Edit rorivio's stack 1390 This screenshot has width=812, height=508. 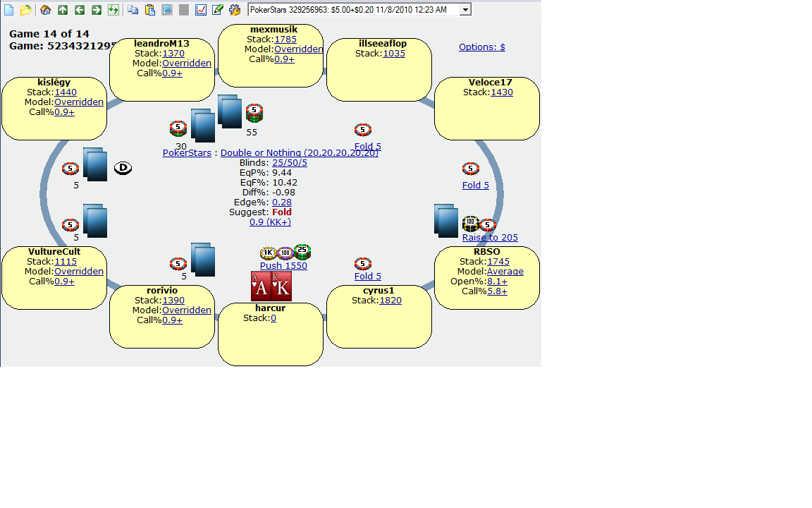(x=173, y=301)
